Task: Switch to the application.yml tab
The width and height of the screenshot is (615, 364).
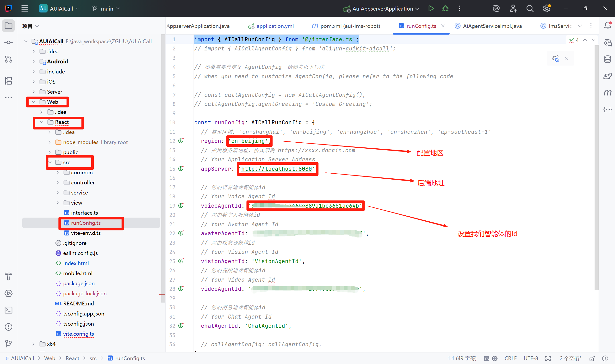Action: tap(275, 26)
